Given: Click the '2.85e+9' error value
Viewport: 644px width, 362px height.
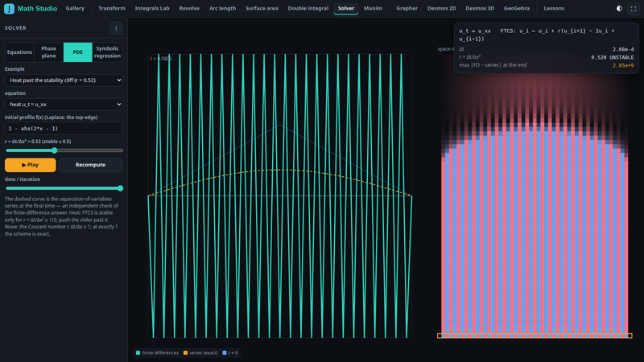Looking at the screenshot, I should coord(623,65).
